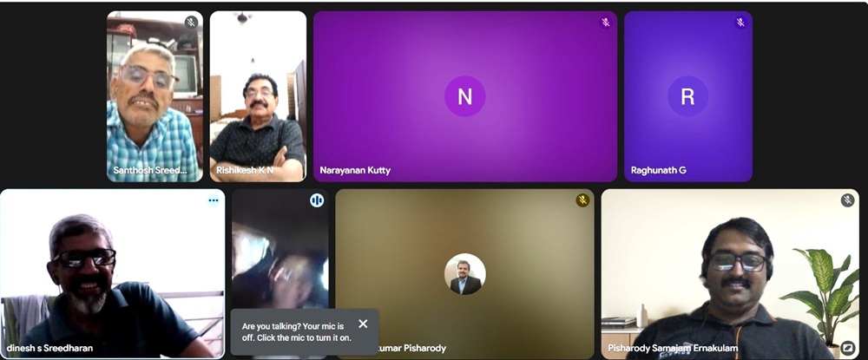This screenshot has height=360, width=868.
Task: Click the name label Rishikesh K N
Action: [245, 170]
